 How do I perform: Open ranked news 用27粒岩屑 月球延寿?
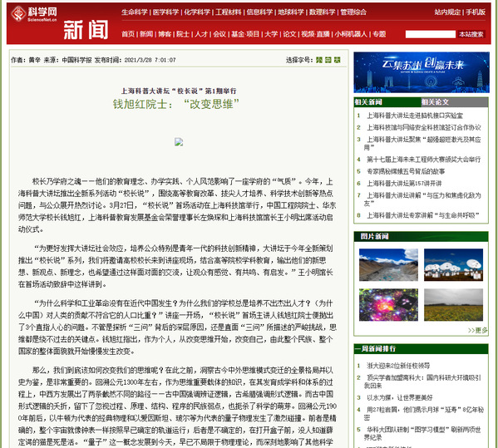424,413
